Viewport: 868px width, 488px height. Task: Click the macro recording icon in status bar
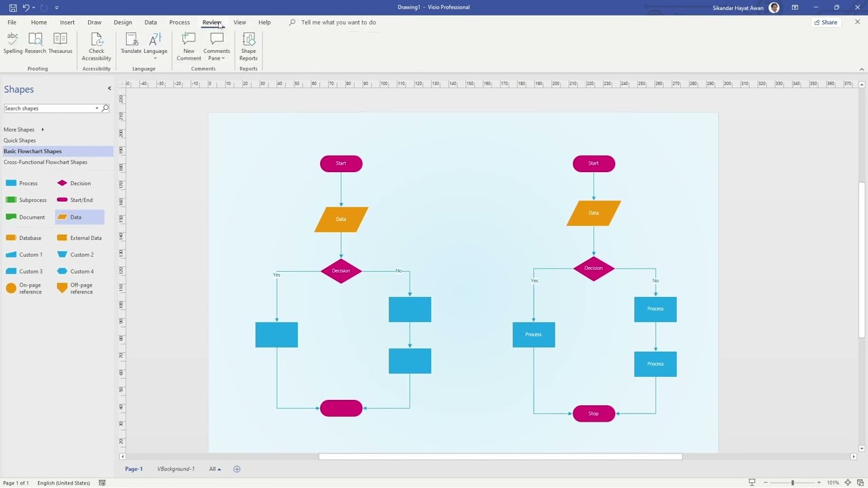tap(102, 483)
